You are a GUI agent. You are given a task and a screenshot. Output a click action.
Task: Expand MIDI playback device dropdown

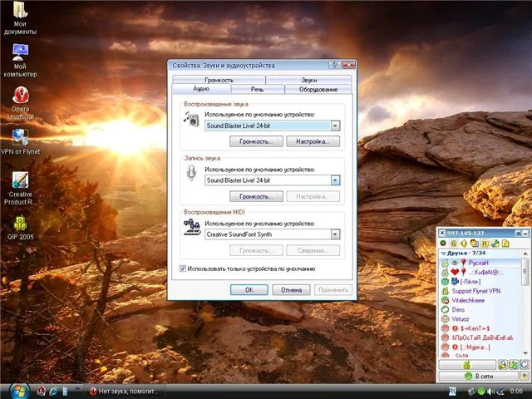pyautogui.click(x=335, y=234)
